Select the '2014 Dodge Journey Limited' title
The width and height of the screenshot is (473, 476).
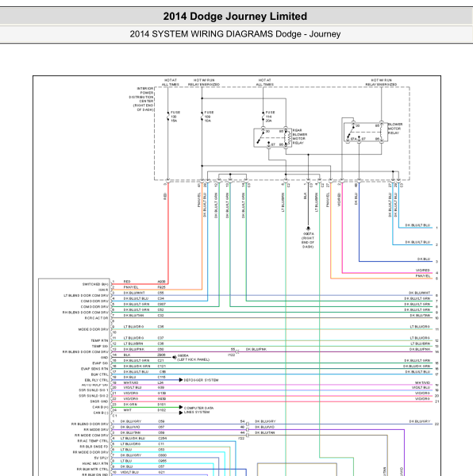(235, 16)
